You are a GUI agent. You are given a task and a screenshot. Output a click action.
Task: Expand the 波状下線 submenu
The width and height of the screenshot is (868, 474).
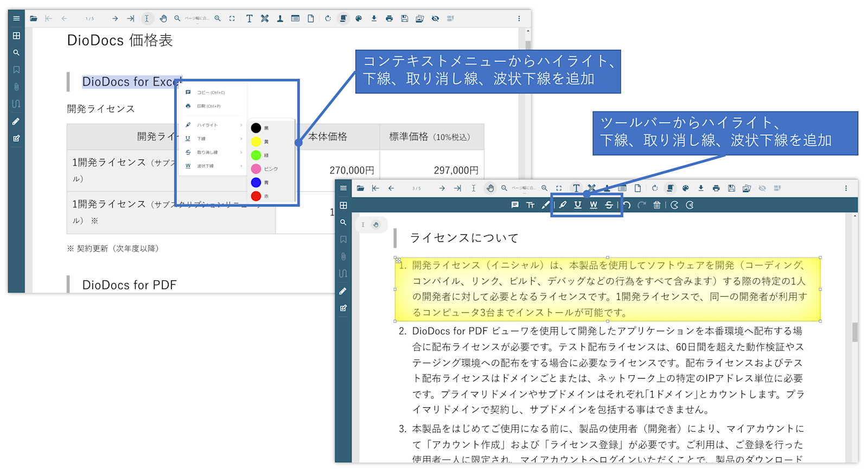[x=213, y=166]
